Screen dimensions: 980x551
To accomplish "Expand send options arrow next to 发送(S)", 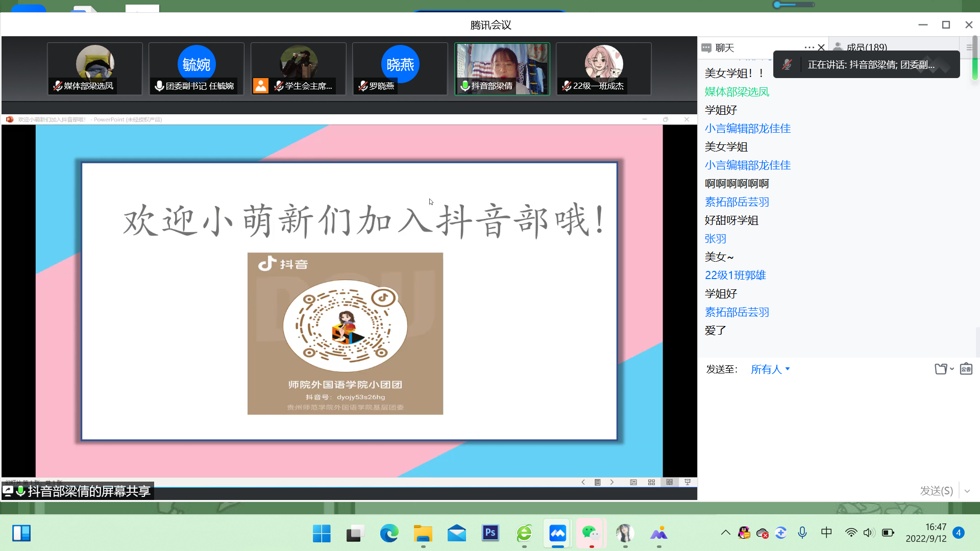I will coord(967,491).
